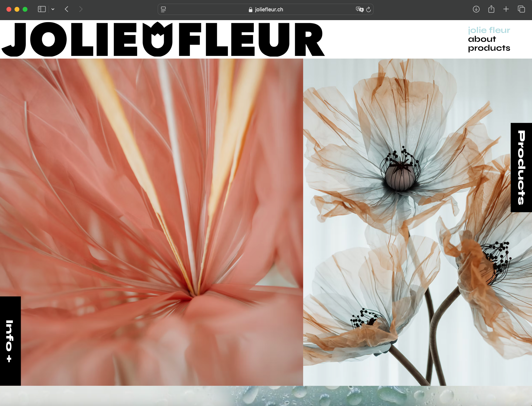Viewport: 532px width, 406px height.
Task: Expand the vertical 'Products' side tab
Action: (521, 167)
